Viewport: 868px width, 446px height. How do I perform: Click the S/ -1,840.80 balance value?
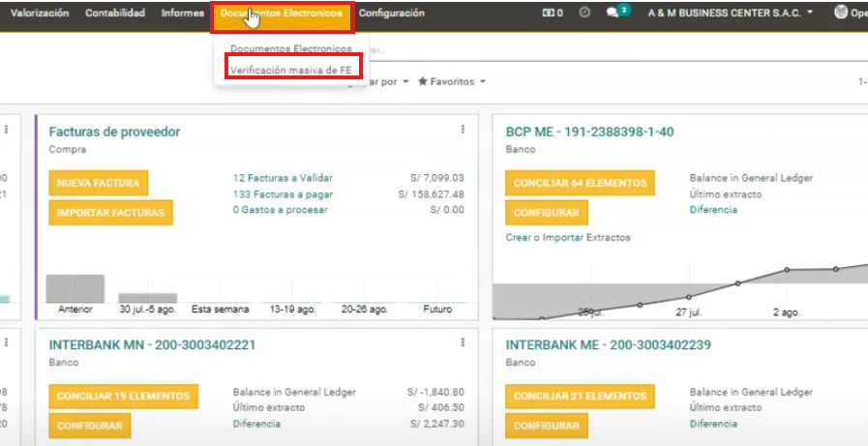[435, 392]
